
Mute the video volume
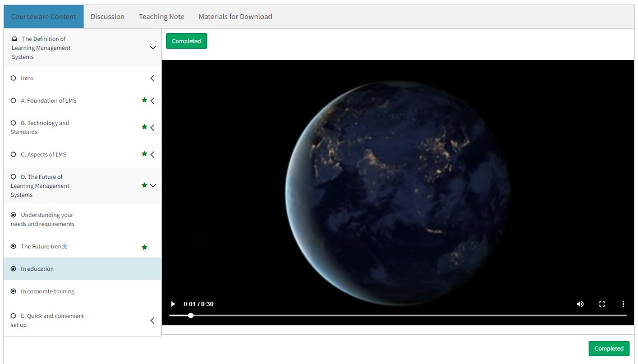tap(580, 304)
